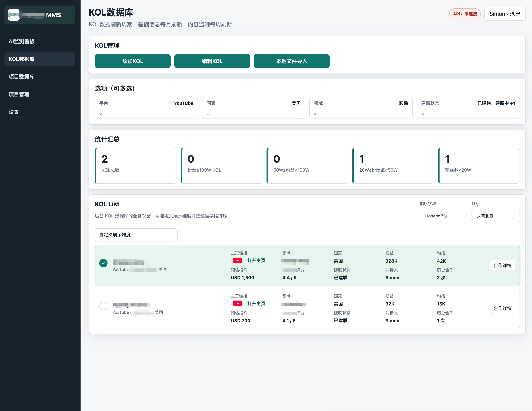Click the 编辑KOL button
The height and width of the screenshot is (411, 532).
(x=212, y=61)
